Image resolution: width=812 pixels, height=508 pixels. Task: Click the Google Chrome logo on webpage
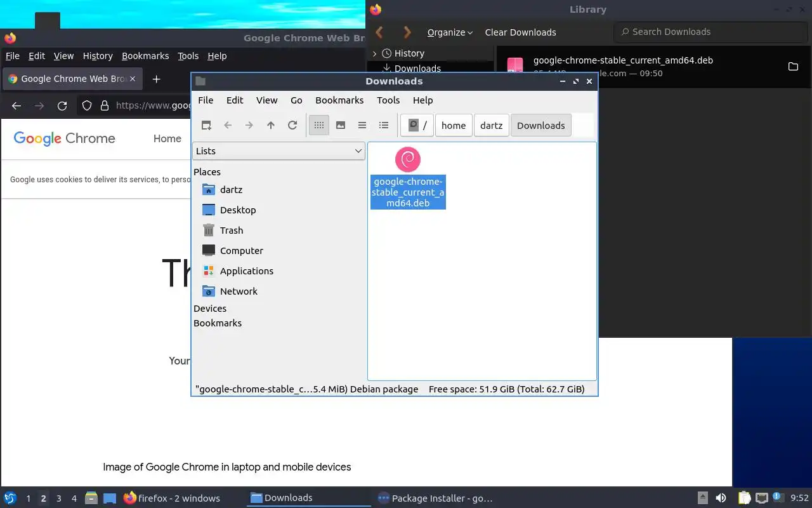point(64,138)
